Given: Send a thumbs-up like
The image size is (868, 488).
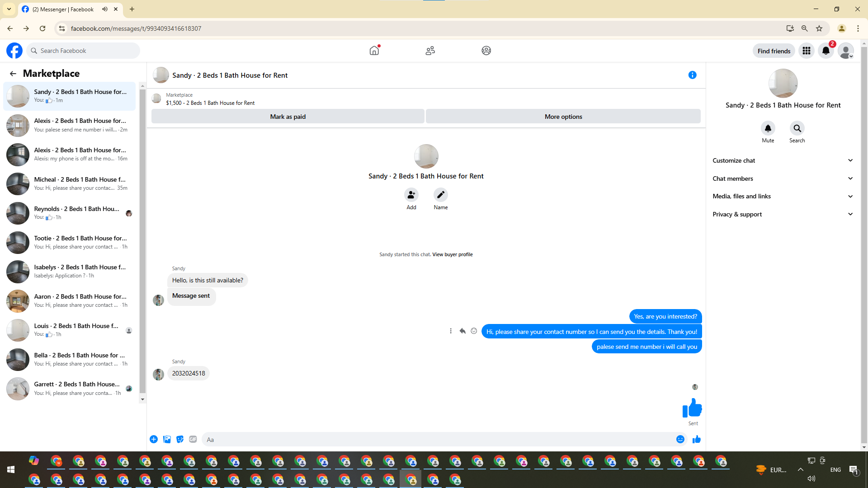Looking at the screenshot, I should pos(696,439).
